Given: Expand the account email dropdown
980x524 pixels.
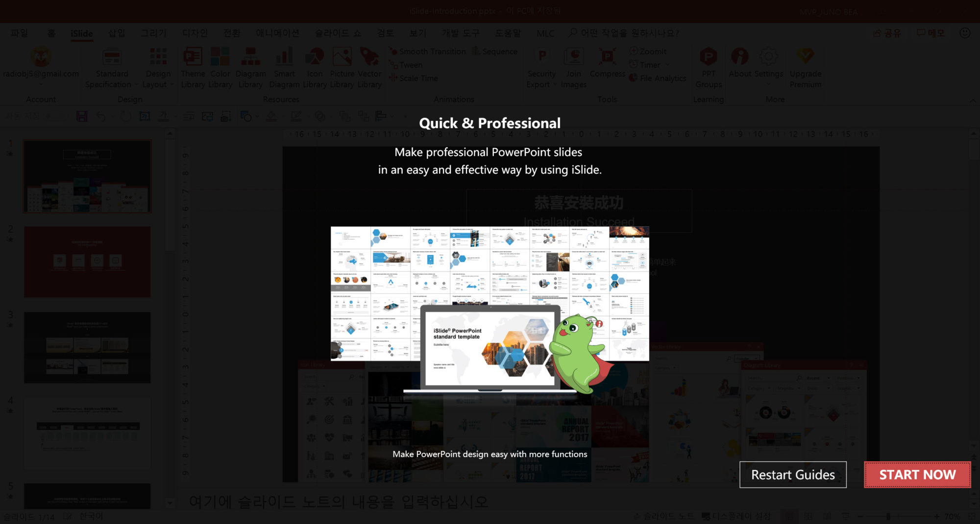Looking at the screenshot, I should click(41, 84).
